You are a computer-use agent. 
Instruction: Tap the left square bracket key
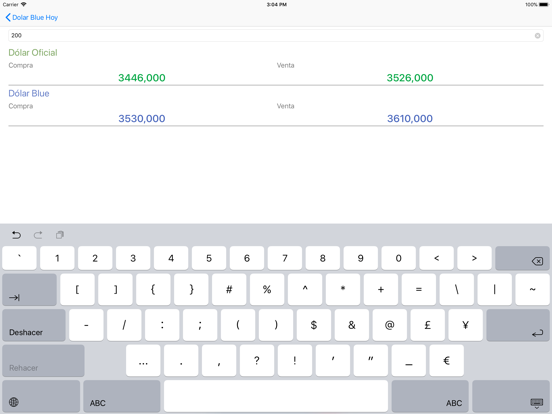coord(77,289)
